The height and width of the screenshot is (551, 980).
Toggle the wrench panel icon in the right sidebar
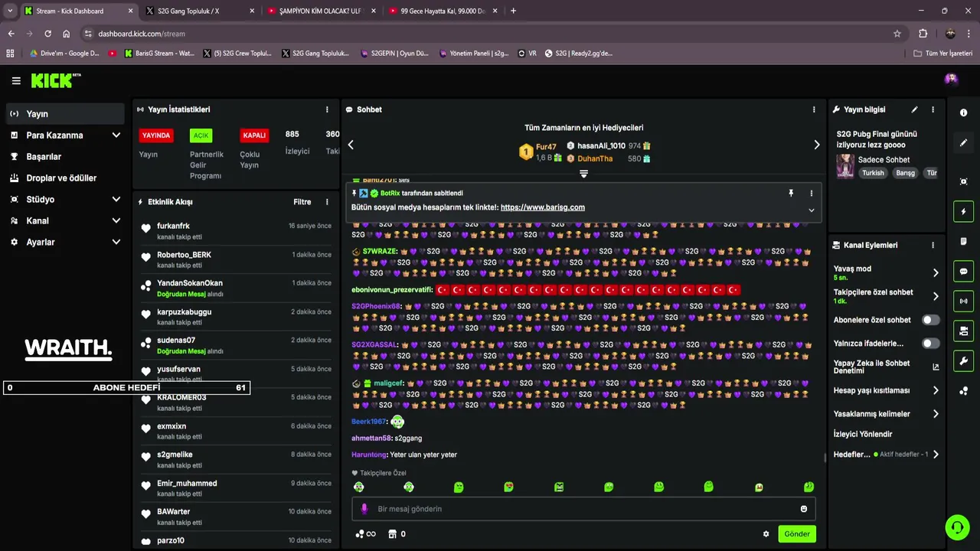click(x=963, y=361)
